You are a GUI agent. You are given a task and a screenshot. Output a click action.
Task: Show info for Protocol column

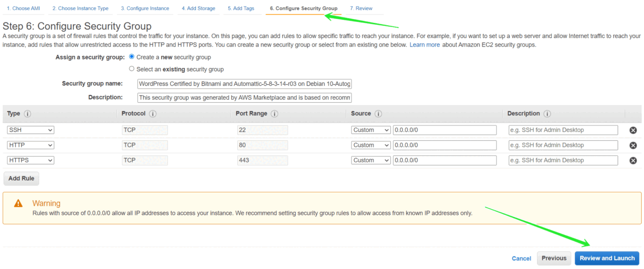pos(152,114)
